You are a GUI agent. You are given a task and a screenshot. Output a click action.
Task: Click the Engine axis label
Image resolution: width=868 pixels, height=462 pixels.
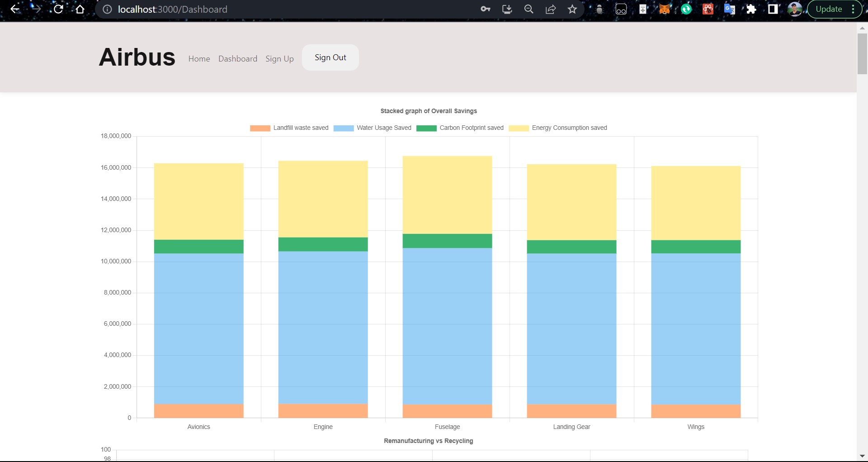(323, 427)
